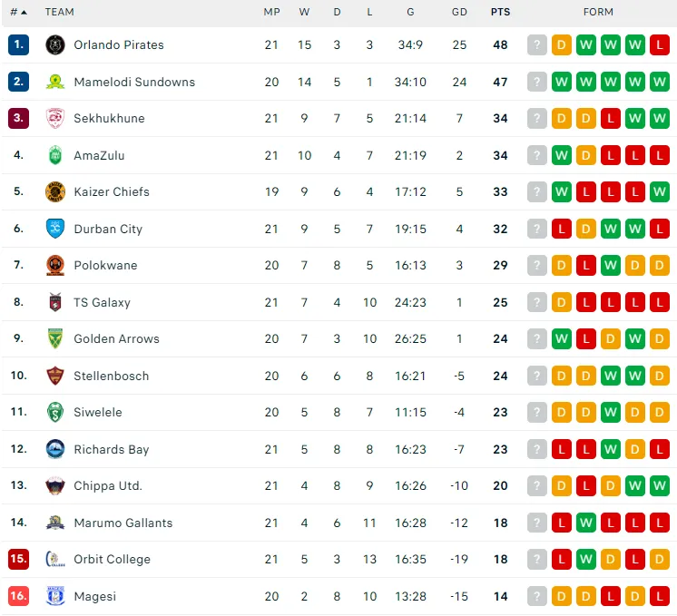Image resolution: width=677 pixels, height=616 pixels.
Task: Click TS Galaxy's orange D form badge
Action: (562, 302)
